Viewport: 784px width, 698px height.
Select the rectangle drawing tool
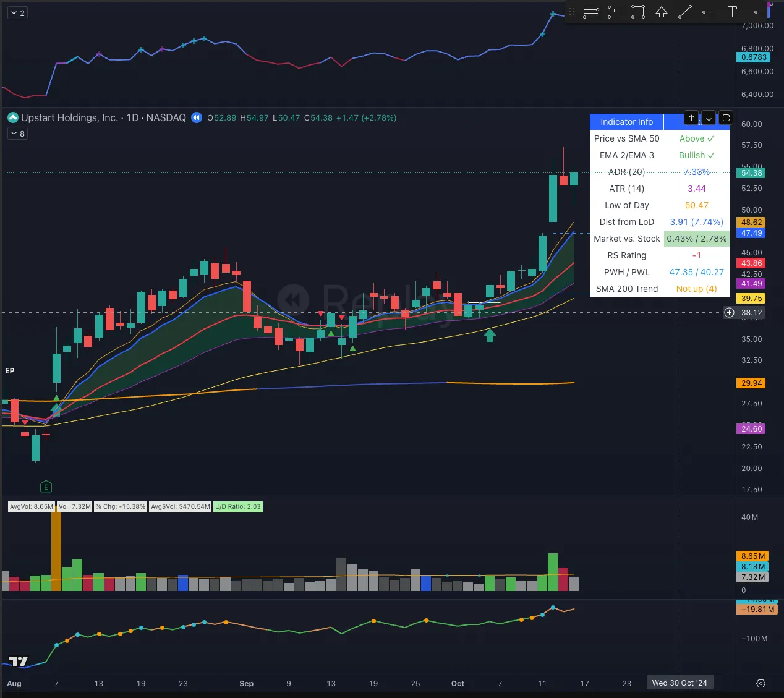(x=638, y=12)
